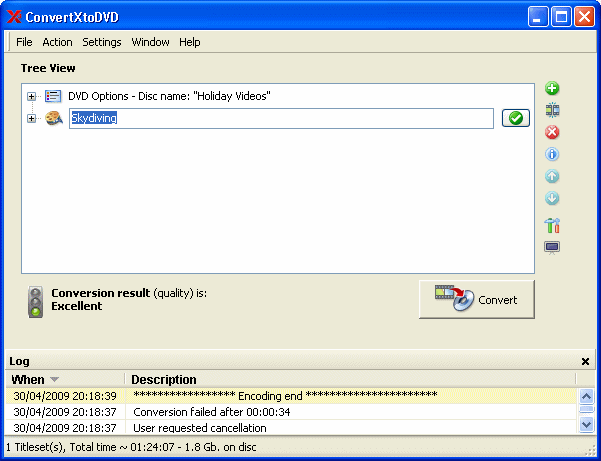Click the Move down arrow icon
Screen dimensions: 601x461
[552, 198]
